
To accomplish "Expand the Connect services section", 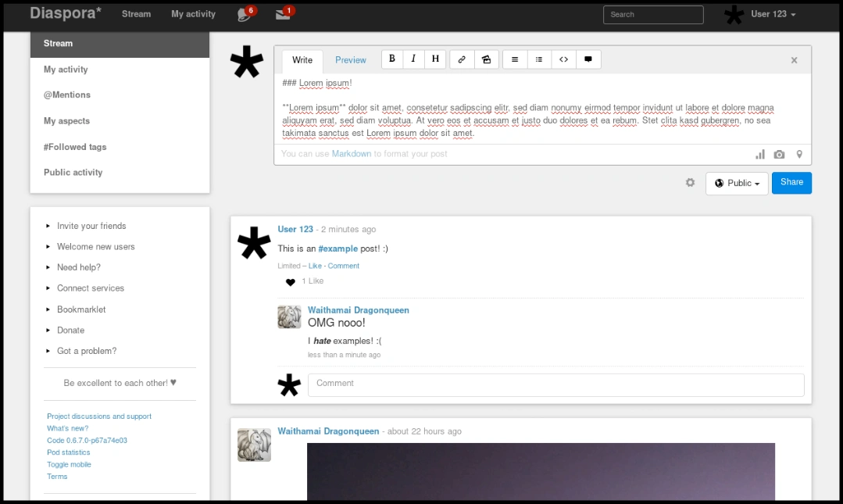I will (90, 288).
